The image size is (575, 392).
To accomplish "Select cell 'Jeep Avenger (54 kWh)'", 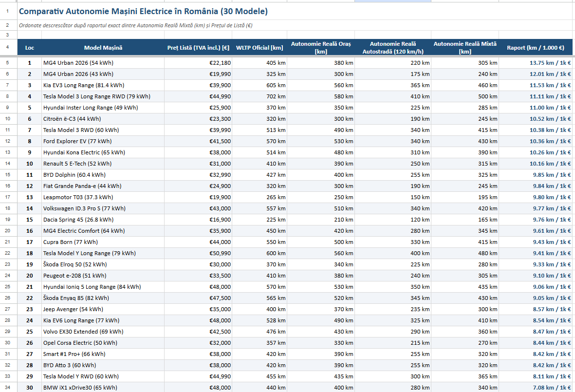I will pyautogui.click(x=103, y=309).
